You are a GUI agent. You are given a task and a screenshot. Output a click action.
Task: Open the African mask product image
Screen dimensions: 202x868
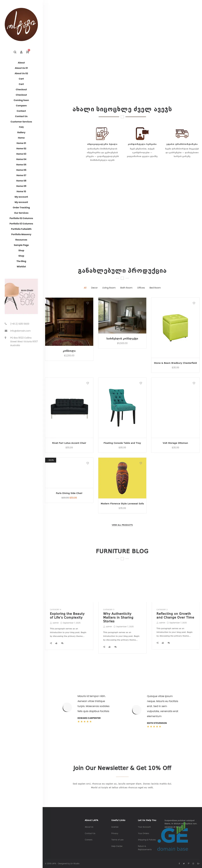coord(122,478)
